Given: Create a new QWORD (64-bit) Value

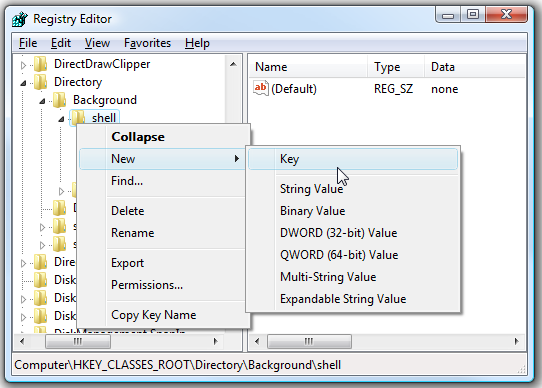Looking at the screenshot, I should [353, 255].
